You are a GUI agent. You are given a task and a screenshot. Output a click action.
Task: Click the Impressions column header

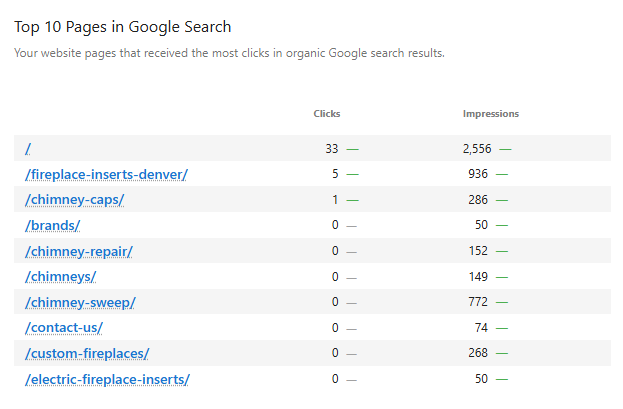point(490,114)
